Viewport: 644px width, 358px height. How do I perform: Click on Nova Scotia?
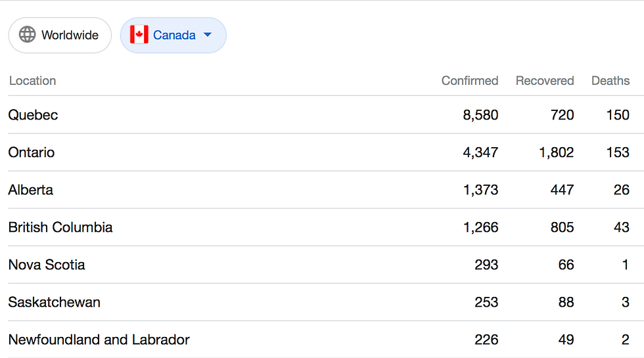click(x=47, y=265)
